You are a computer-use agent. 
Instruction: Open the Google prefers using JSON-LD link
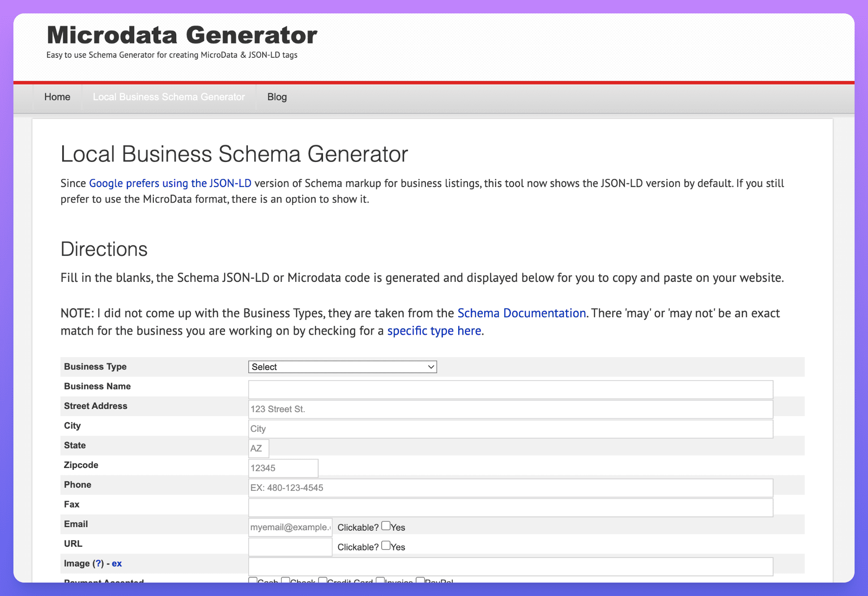tap(170, 183)
